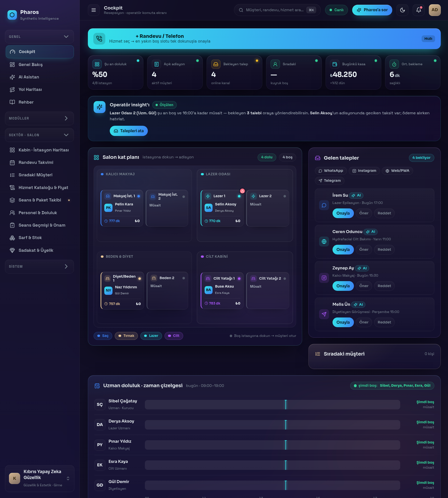The height and width of the screenshot is (498, 448).
Task: Click İrem Su's WhatsApp channel icon
Action: tap(324, 205)
